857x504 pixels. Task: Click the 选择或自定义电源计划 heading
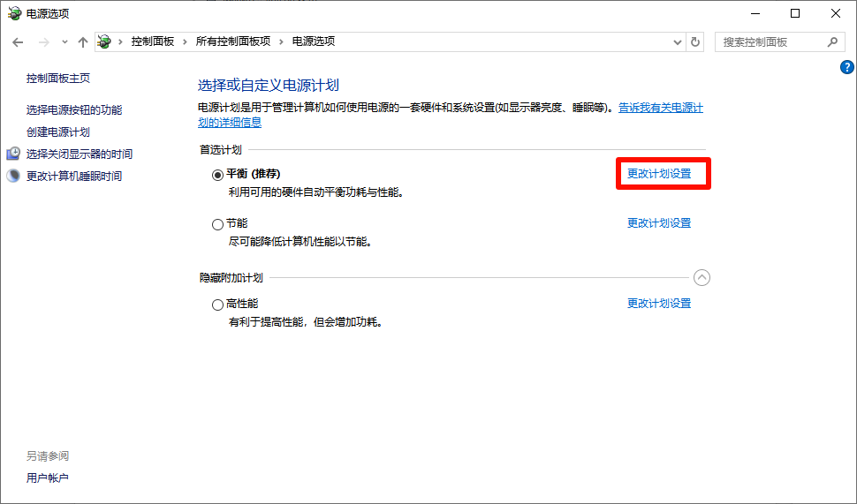click(x=269, y=86)
